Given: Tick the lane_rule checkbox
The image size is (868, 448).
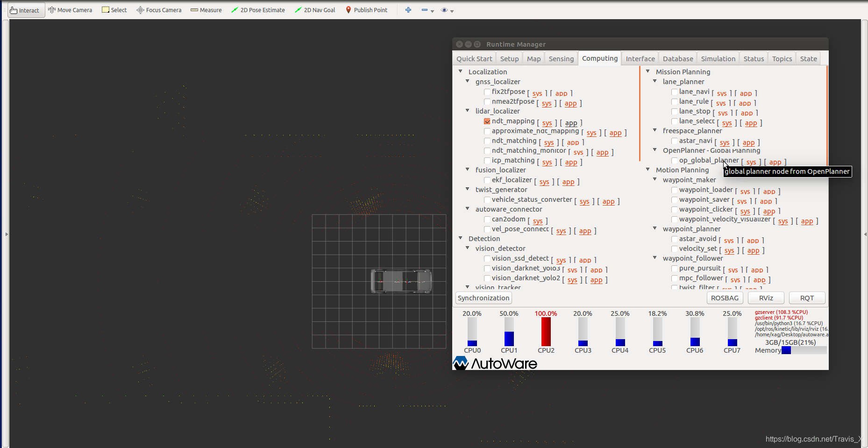Looking at the screenshot, I should [x=675, y=102].
